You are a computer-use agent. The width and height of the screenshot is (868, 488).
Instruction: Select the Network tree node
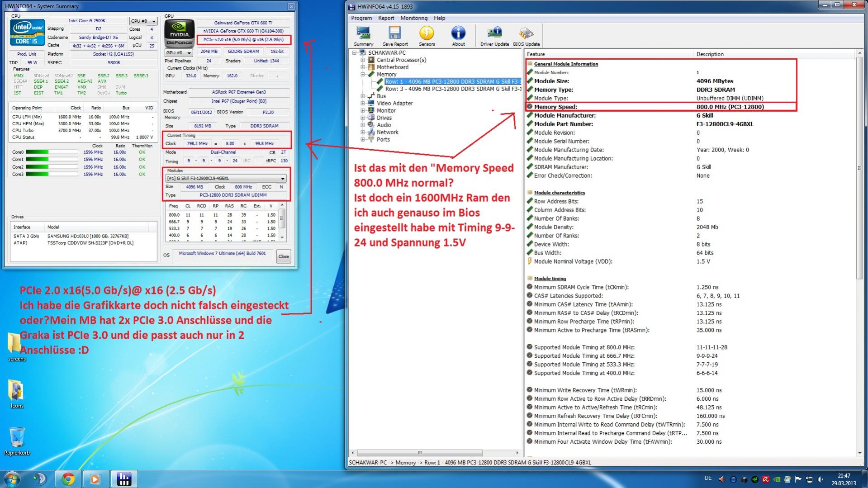tap(388, 132)
